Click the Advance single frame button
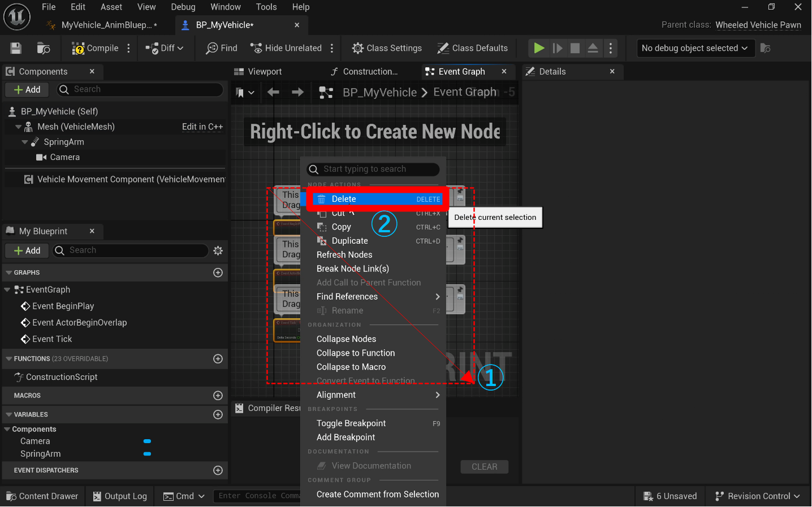Image resolution: width=812 pixels, height=507 pixels. 558,48
